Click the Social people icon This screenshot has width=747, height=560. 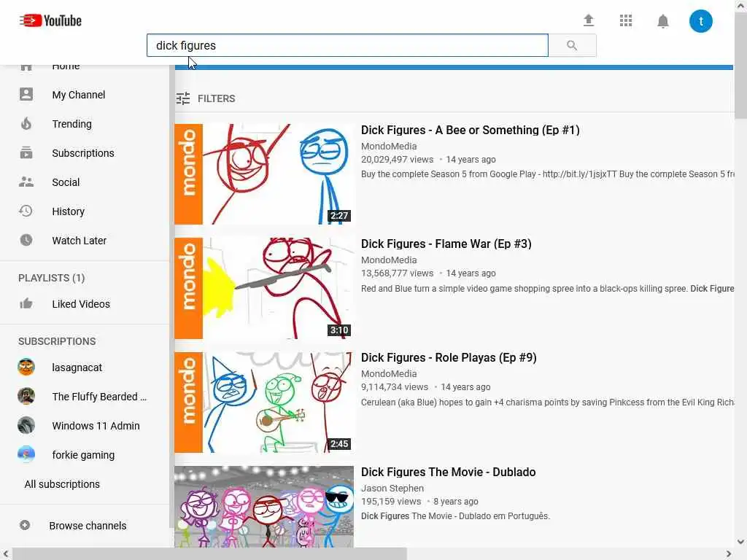[26, 182]
